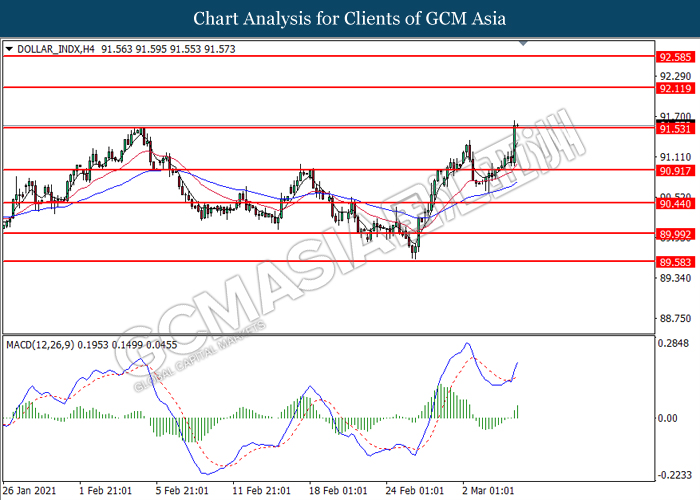The image size is (700, 500).
Task: Click the 91.531 price level tag
Action: pyautogui.click(x=672, y=128)
